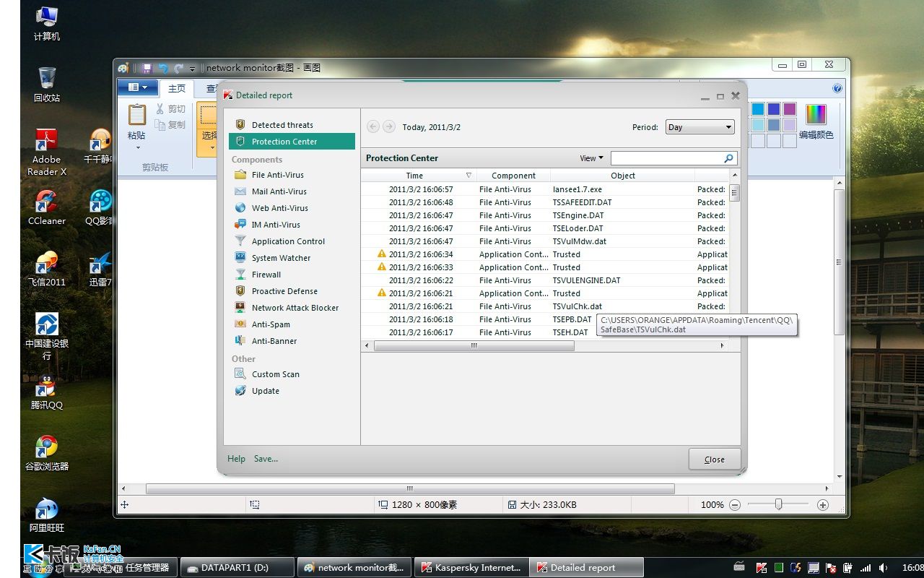Screen dimensions: 924x578
Task: Click the Save... link in Detailed report
Action: click(x=266, y=458)
